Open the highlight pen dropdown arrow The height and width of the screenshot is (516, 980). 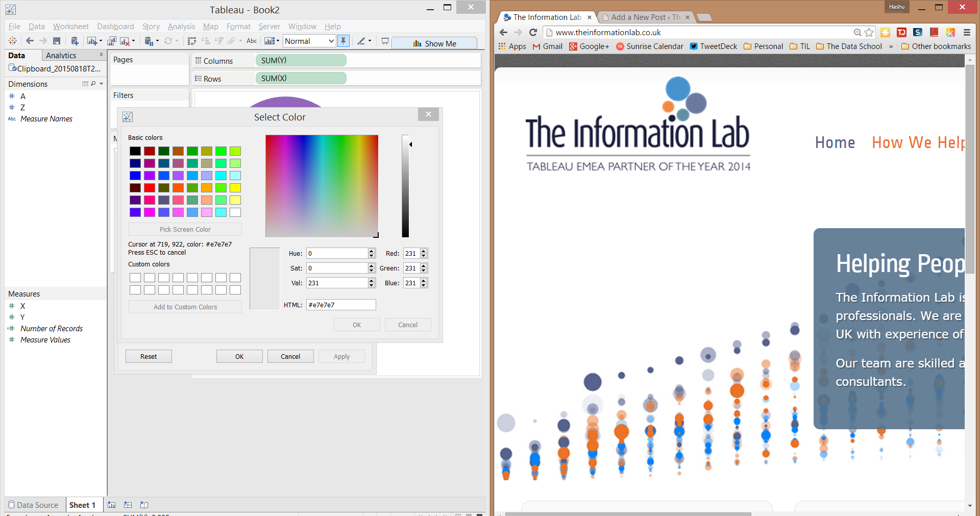click(x=370, y=41)
